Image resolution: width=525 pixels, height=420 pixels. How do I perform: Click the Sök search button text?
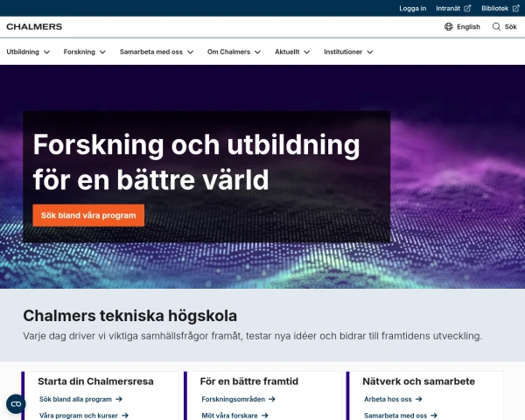511,27
